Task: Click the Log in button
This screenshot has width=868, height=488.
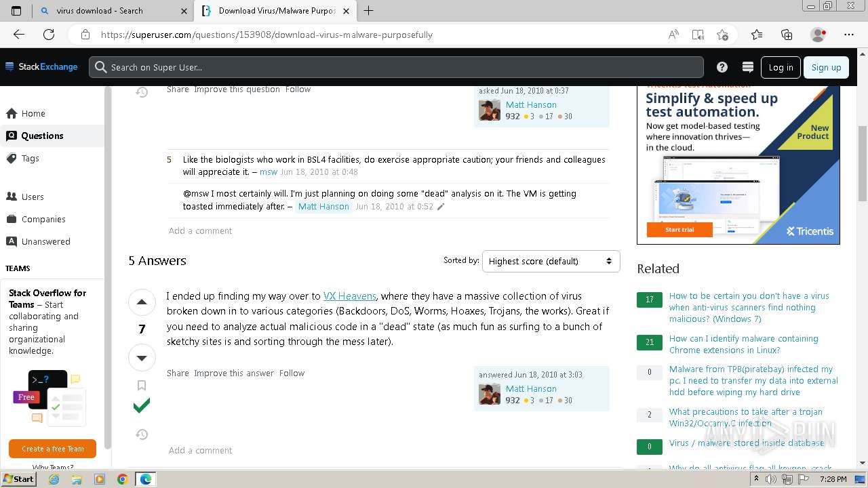Action: point(781,67)
